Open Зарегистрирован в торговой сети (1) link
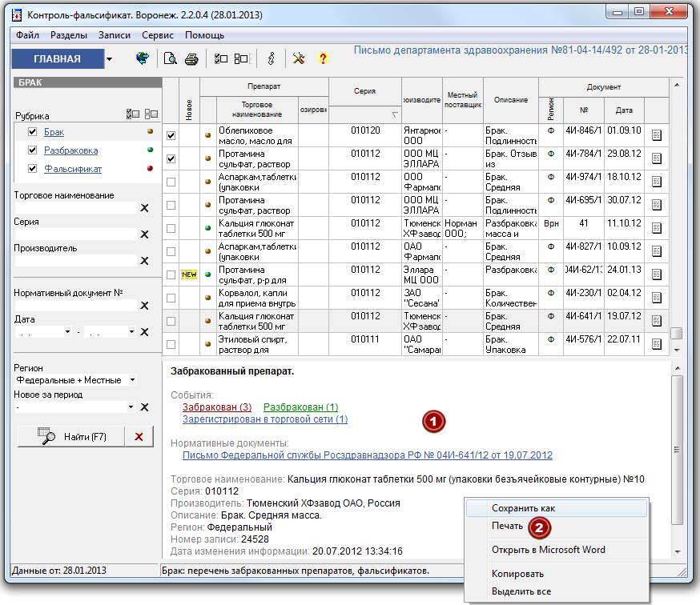700x605 pixels. point(265,419)
